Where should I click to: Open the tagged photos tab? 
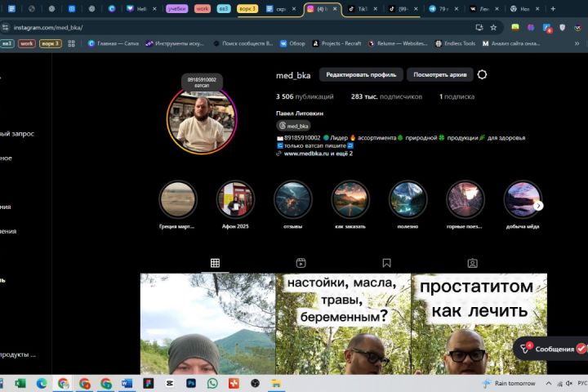tap(473, 263)
